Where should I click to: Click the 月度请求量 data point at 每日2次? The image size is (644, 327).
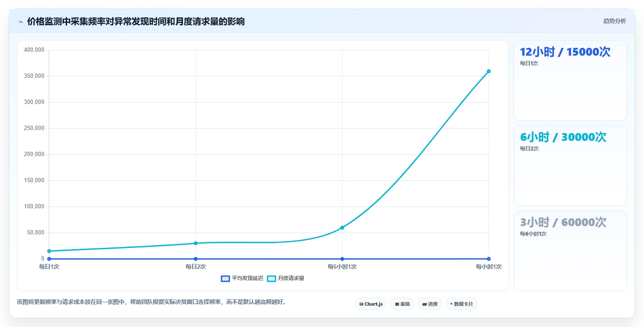pyautogui.click(x=196, y=243)
